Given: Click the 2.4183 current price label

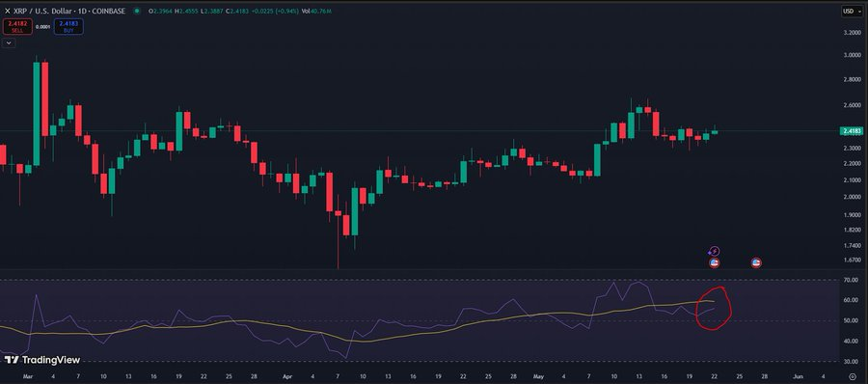Looking at the screenshot, I should click(x=852, y=131).
